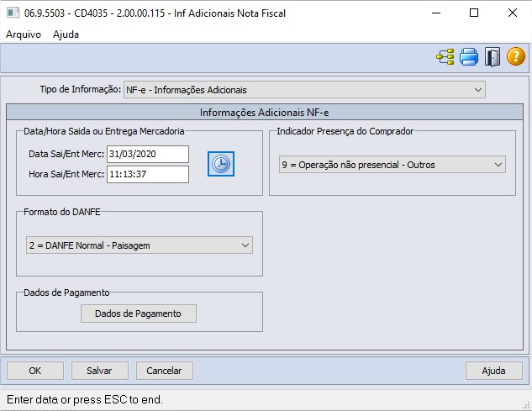Focus the Data Sai/Ent Merc date field
Screen dimensions: 532x411
click(x=148, y=154)
